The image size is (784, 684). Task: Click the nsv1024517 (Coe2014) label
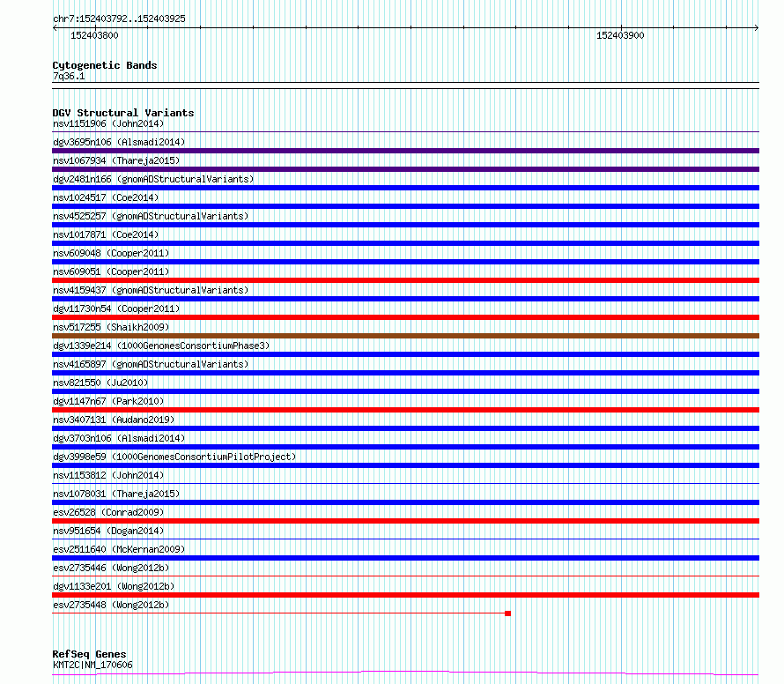[x=106, y=197]
